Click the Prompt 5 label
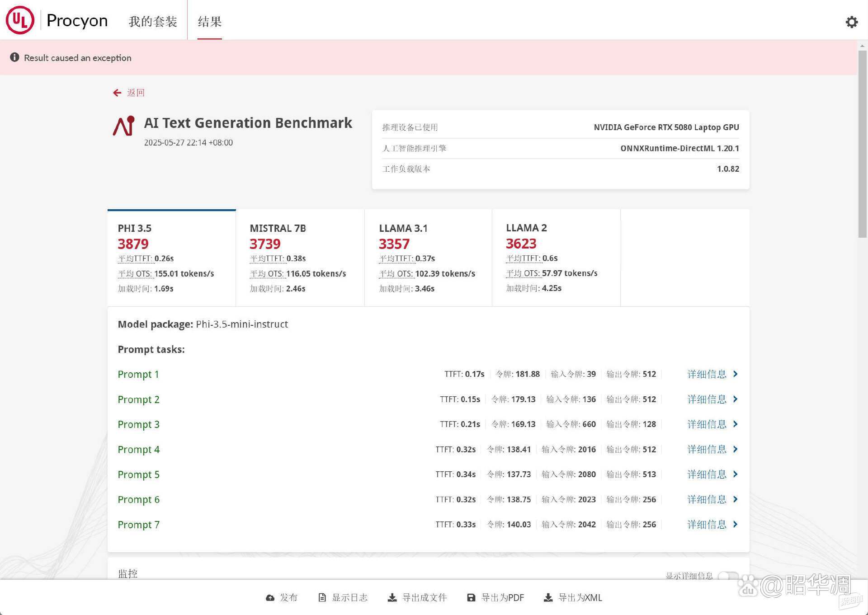Screen dimensions: 868x615 coord(138,475)
